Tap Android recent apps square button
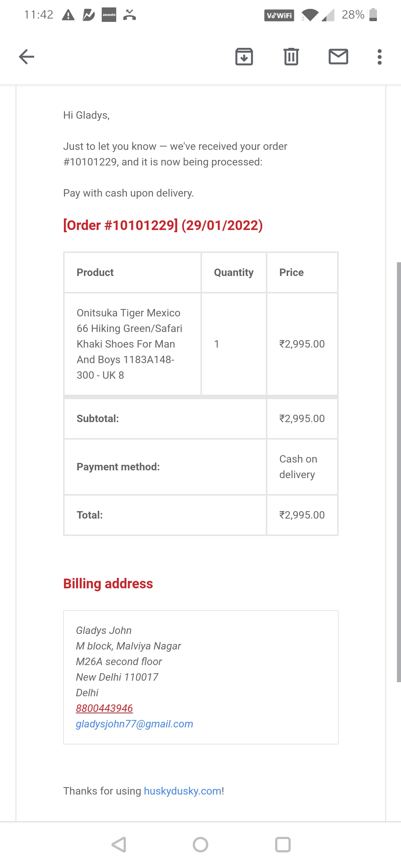Image resolution: width=401 pixels, height=868 pixels. coord(283,845)
